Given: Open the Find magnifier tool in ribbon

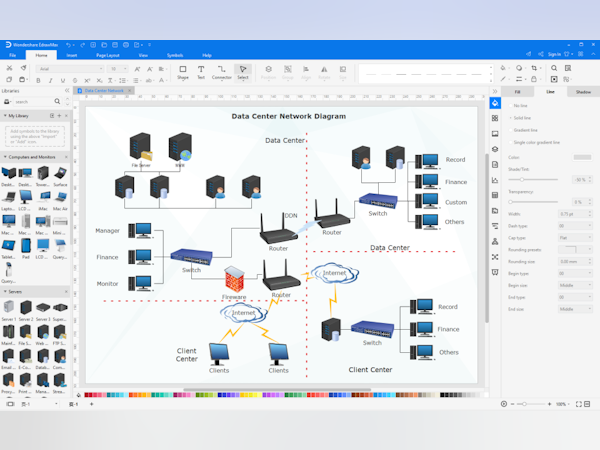Looking at the screenshot, I should pos(554,68).
